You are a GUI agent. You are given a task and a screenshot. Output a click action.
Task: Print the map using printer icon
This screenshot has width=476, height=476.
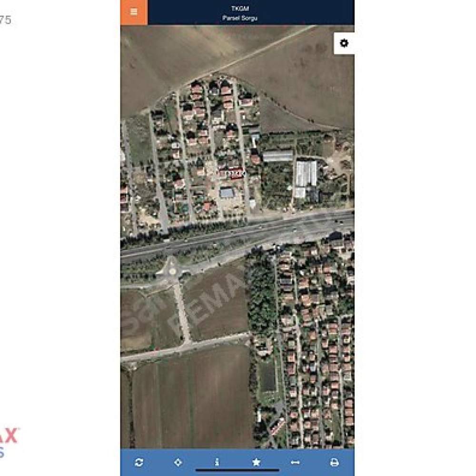[x=334, y=462]
